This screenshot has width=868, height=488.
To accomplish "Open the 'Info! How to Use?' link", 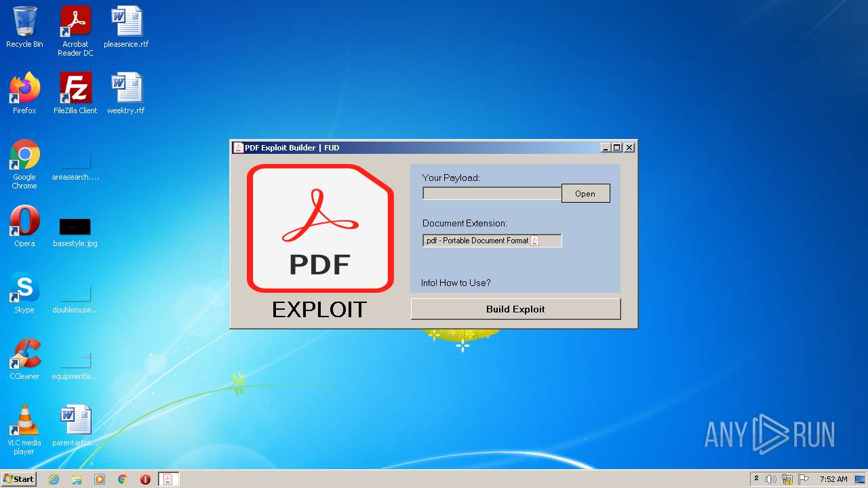I will [456, 283].
